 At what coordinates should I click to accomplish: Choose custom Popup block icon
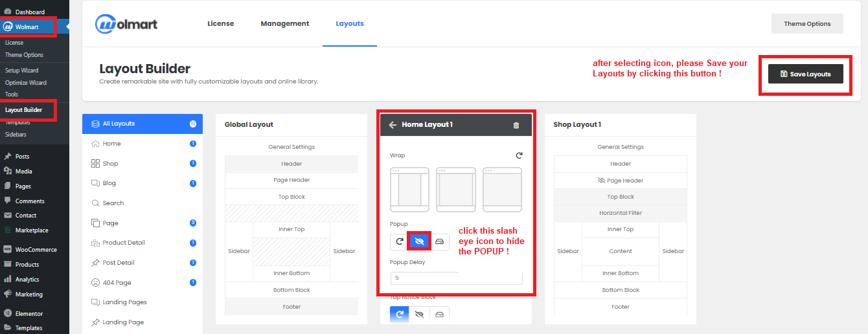440,242
